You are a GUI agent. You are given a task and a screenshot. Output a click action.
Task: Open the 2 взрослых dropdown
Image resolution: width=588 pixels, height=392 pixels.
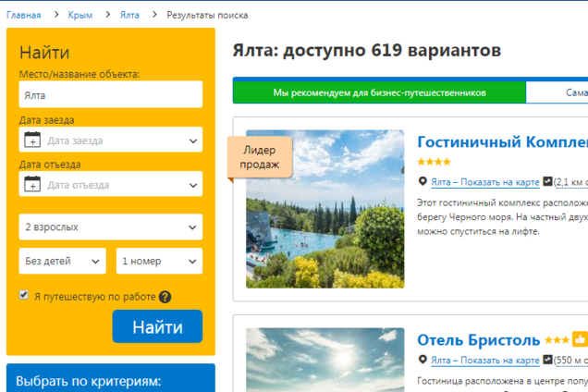pos(111,227)
